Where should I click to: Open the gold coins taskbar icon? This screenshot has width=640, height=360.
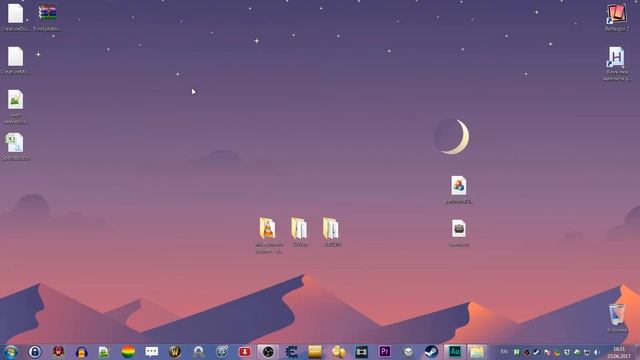338,352
